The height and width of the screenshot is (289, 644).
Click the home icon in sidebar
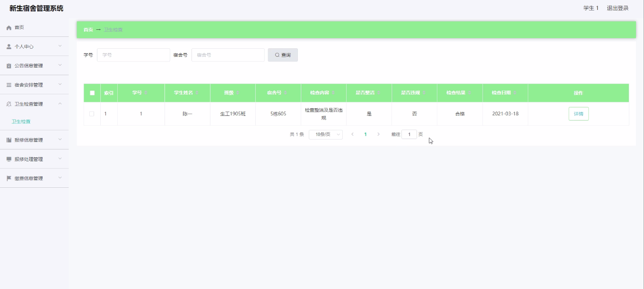pos(9,28)
